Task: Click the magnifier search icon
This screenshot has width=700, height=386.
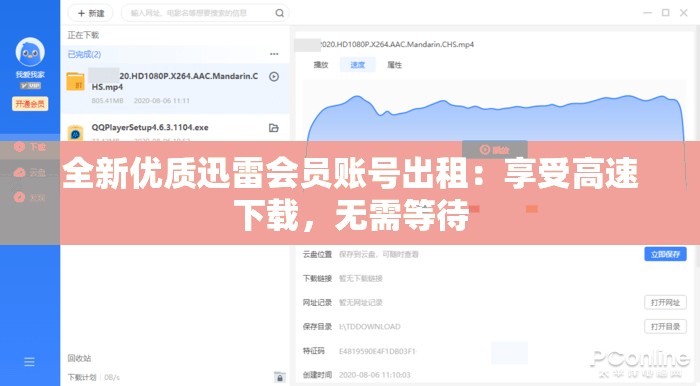Action: 279,13
